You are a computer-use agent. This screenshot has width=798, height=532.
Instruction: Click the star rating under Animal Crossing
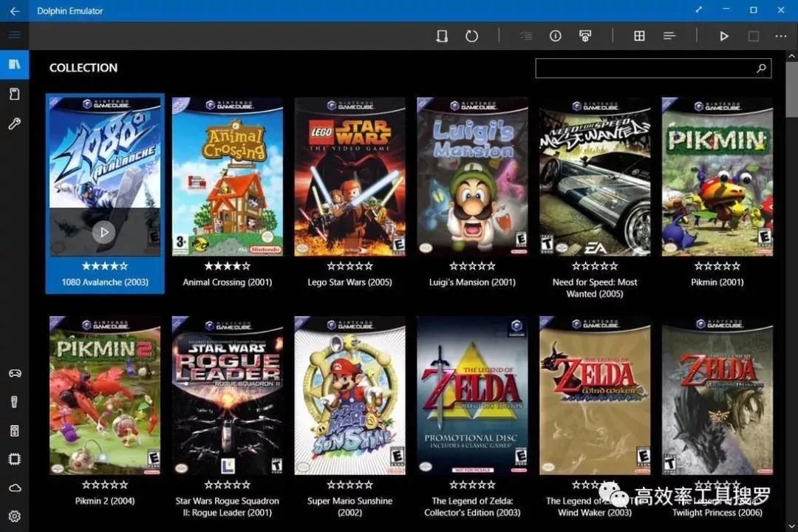tap(227, 266)
